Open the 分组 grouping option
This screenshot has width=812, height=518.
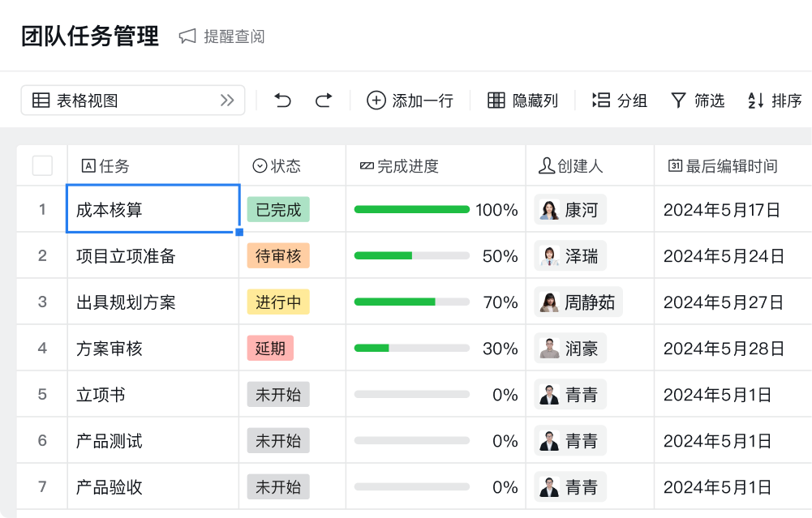point(620,100)
